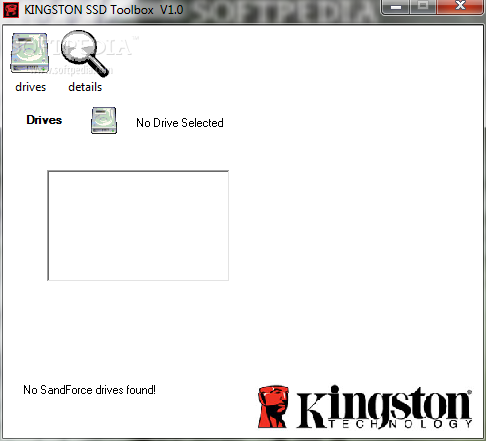Select the 'details' toolbar label
The width and height of the screenshot is (486, 441).
coord(85,87)
